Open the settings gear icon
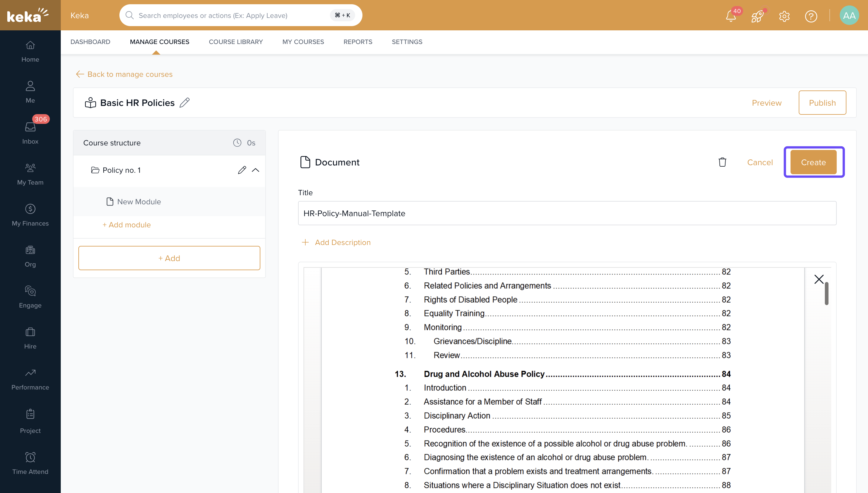 [784, 16]
